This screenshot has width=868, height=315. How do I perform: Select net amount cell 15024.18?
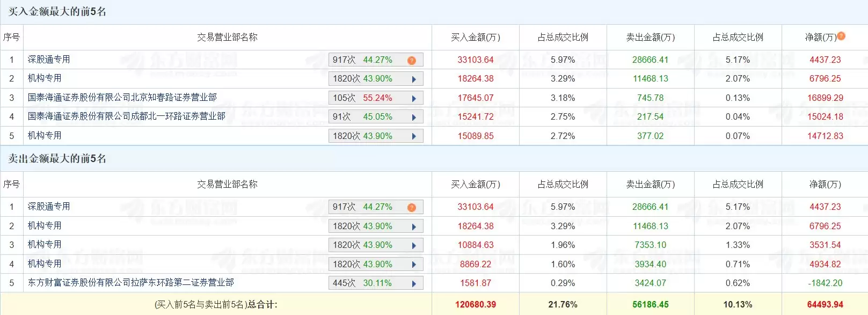pyautogui.click(x=825, y=116)
